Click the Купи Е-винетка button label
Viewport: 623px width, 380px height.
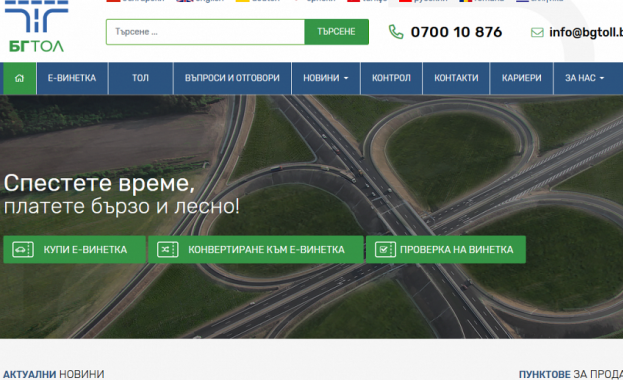85,250
